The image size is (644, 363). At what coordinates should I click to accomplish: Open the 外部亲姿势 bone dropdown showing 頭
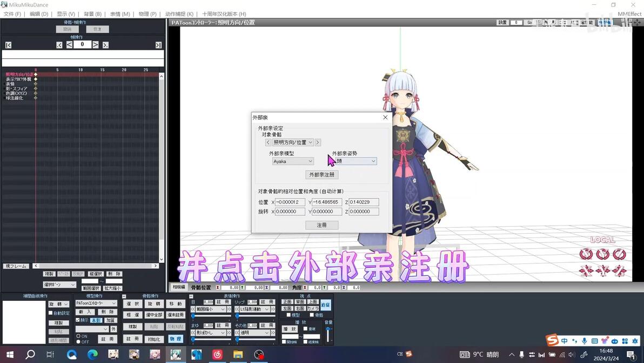[x=355, y=161]
